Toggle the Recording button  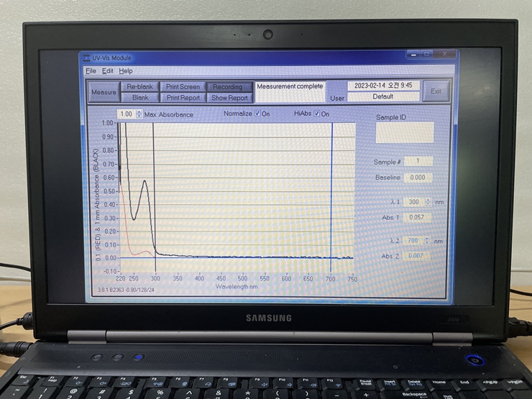(x=229, y=87)
